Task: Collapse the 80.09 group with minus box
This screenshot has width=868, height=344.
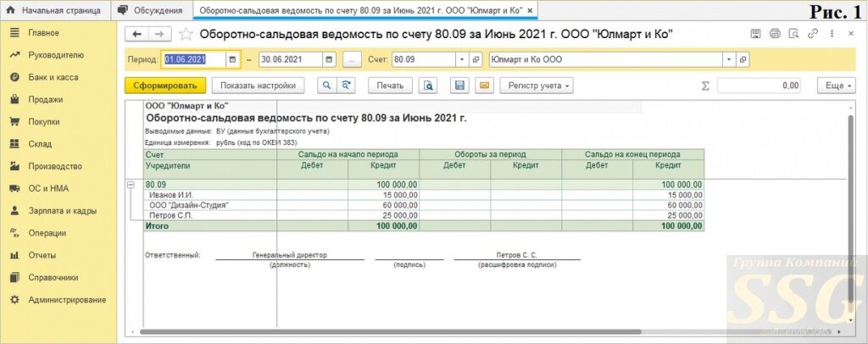Action: [x=131, y=186]
